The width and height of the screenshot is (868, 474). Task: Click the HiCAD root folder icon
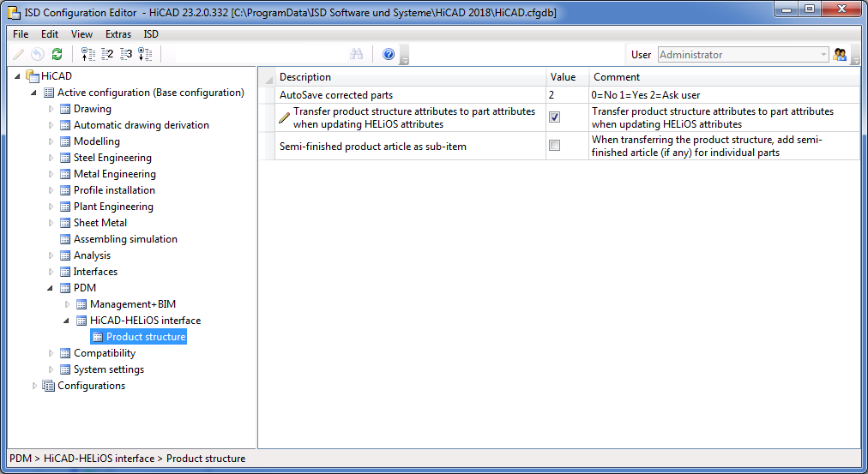tap(33, 76)
